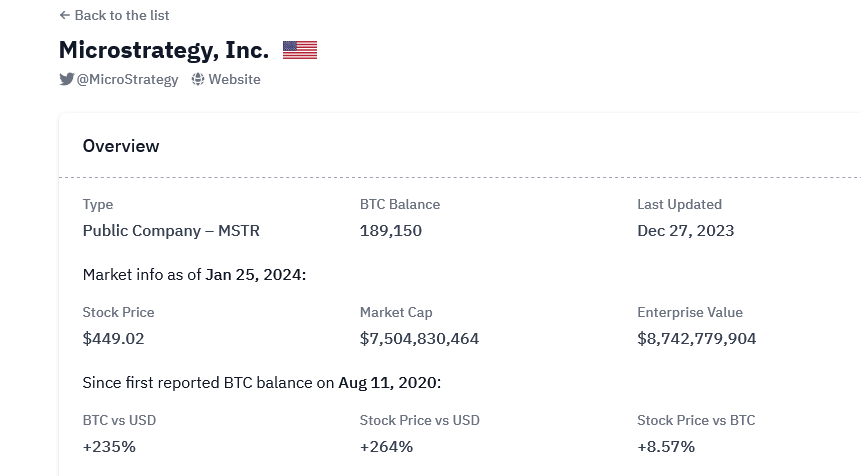Viewport: 861px width, 476px height.
Task: Click the Last Updated date Dec 27, 2023
Action: (685, 231)
